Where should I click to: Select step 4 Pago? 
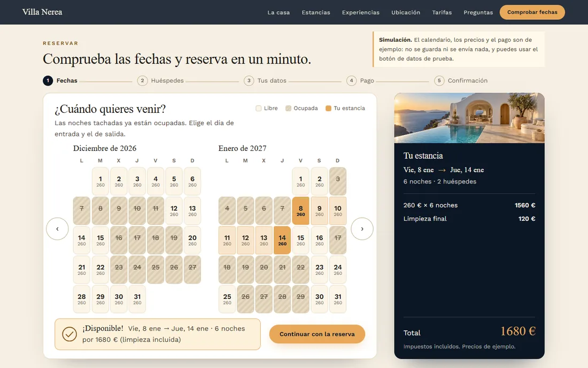pos(360,81)
